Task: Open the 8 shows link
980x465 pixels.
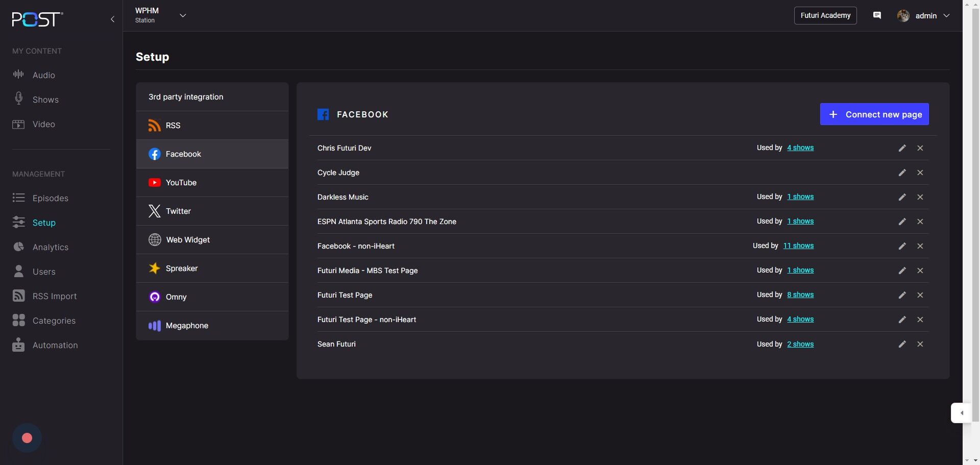Action: point(800,295)
